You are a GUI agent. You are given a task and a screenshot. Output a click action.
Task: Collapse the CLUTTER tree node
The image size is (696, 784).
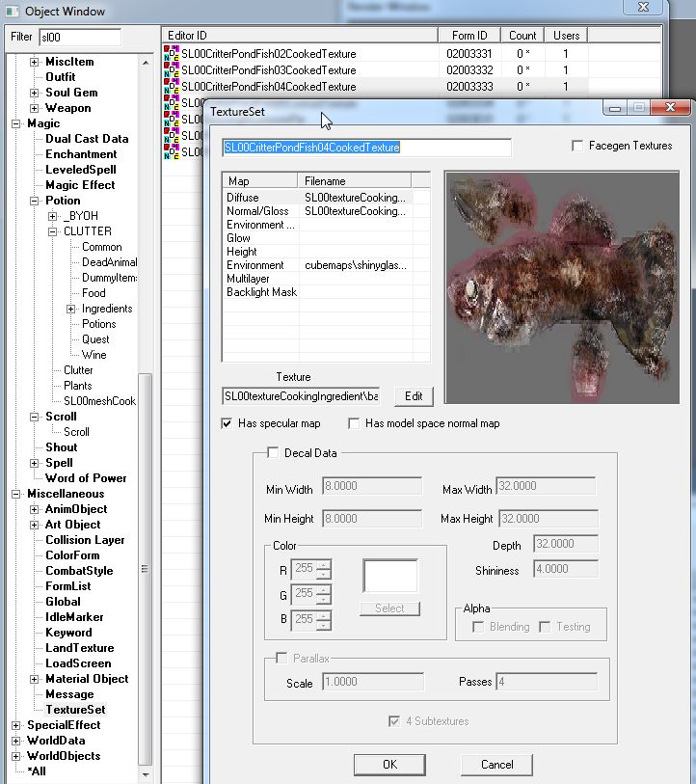tap(52, 232)
